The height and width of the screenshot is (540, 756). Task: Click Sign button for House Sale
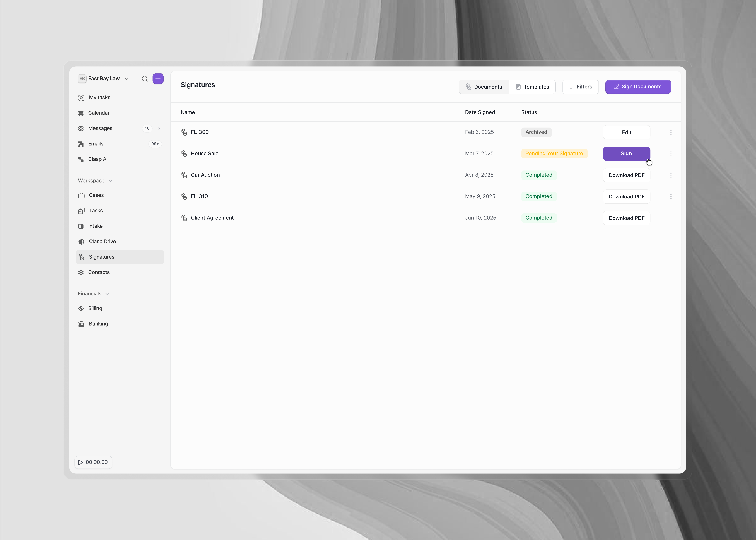[x=626, y=154]
